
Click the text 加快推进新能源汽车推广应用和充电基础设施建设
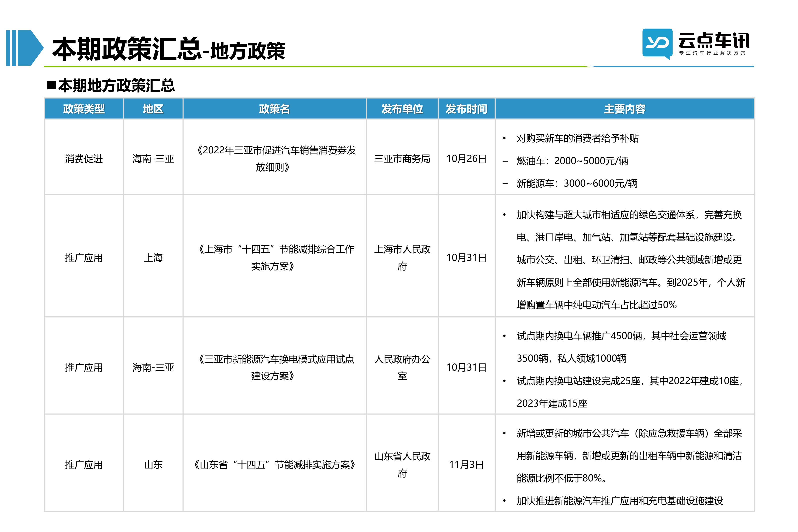click(620, 501)
